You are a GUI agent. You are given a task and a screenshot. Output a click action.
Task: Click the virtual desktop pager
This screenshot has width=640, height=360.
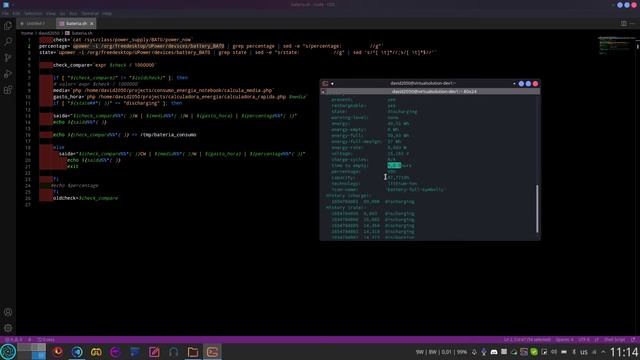(31, 352)
